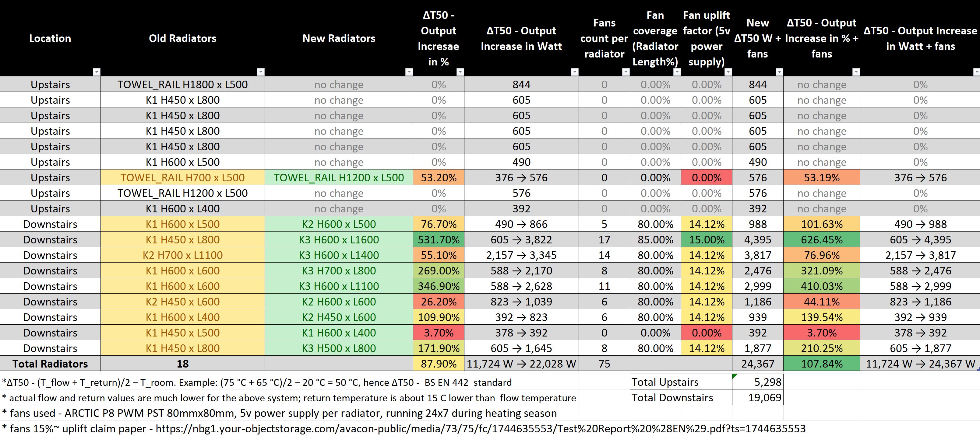Select the TOWEL_RAIL H1200 x L500 green cell
Viewport: 980px width, 436px height.
click(339, 178)
